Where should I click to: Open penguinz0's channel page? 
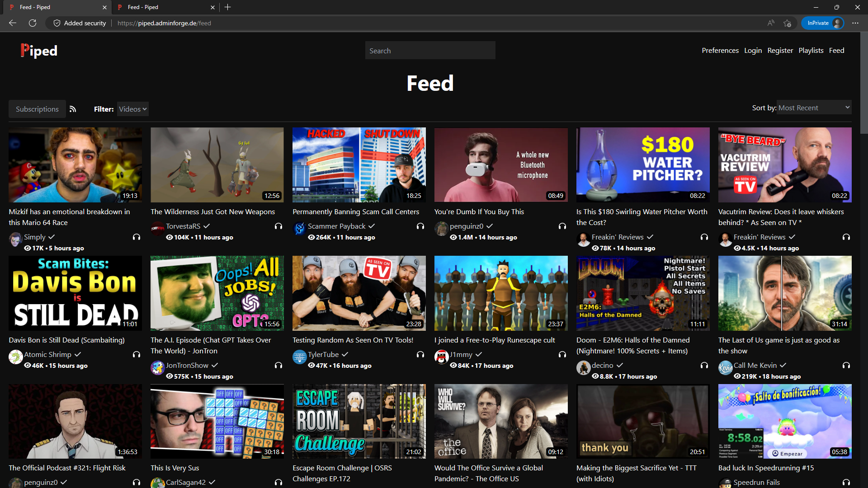[x=466, y=226]
